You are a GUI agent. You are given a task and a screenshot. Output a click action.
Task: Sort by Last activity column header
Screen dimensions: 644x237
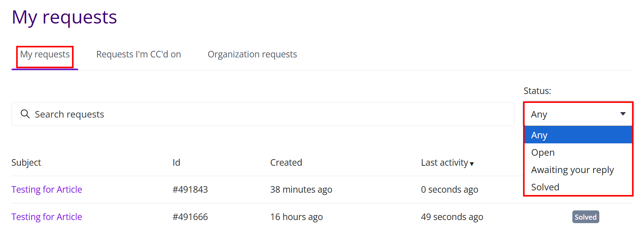click(444, 163)
